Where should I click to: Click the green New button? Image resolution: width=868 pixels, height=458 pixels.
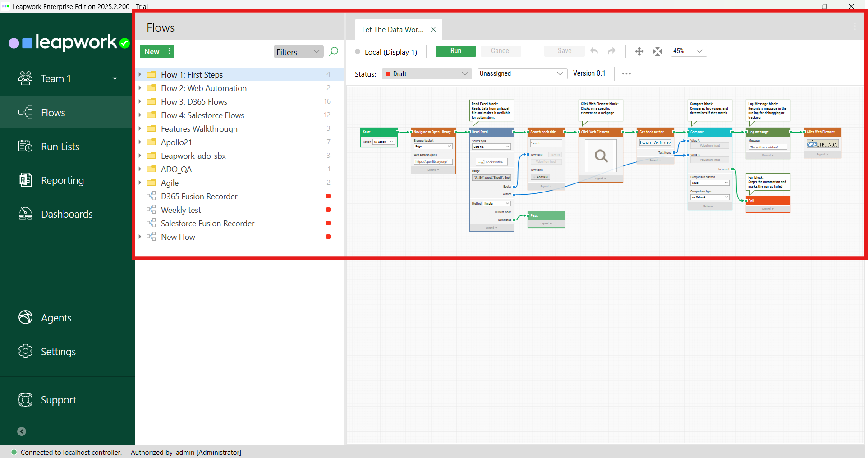pyautogui.click(x=152, y=51)
